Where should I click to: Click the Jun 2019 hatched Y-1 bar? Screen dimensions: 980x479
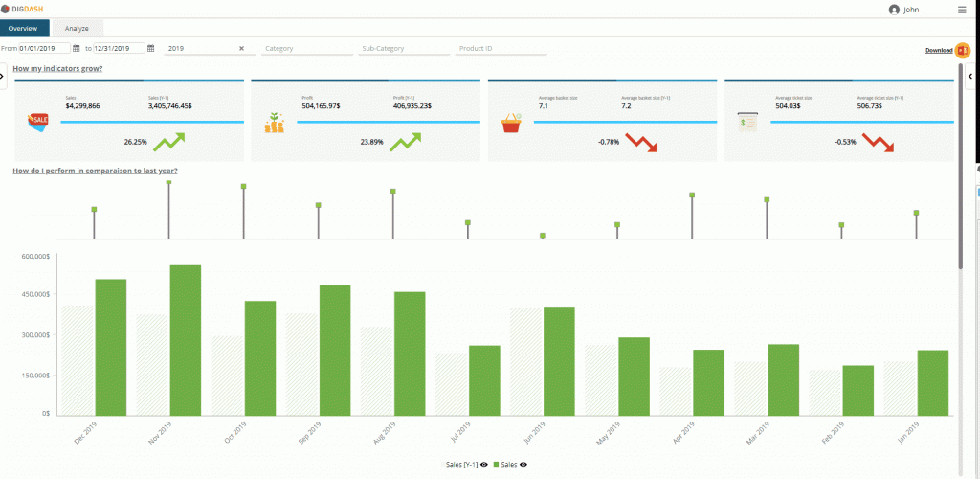point(527,362)
